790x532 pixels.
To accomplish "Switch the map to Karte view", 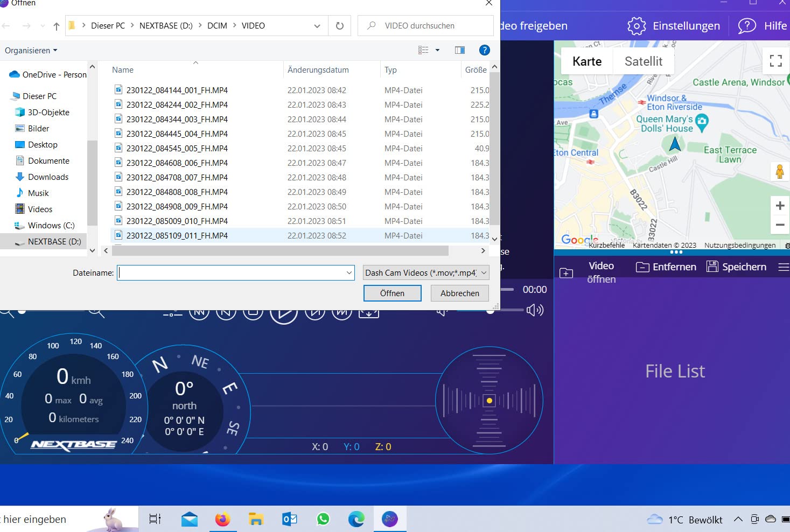I will tap(587, 61).
